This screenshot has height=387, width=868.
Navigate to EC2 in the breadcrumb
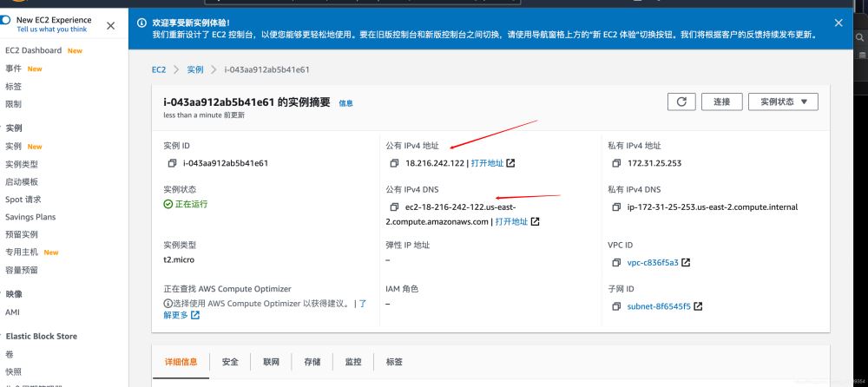pyautogui.click(x=159, y=69)
